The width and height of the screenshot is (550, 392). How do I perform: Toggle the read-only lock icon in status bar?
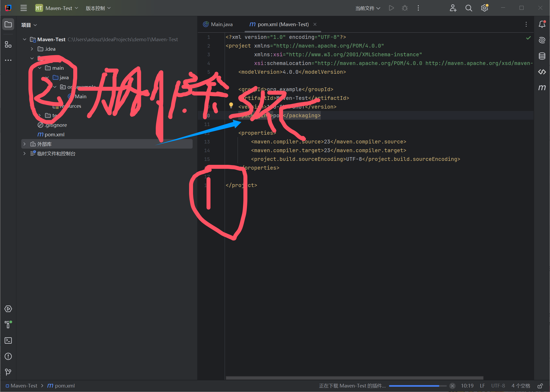pyautogui.click(x=540, y=386)
